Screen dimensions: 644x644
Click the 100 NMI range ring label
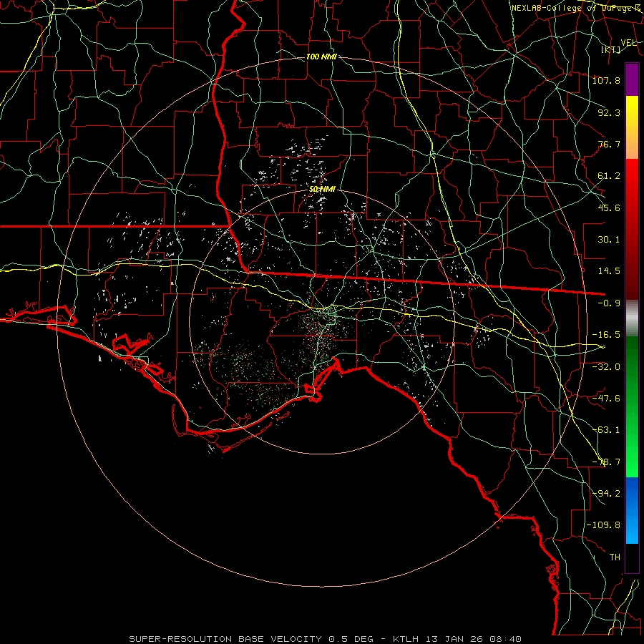pos(321,57)
